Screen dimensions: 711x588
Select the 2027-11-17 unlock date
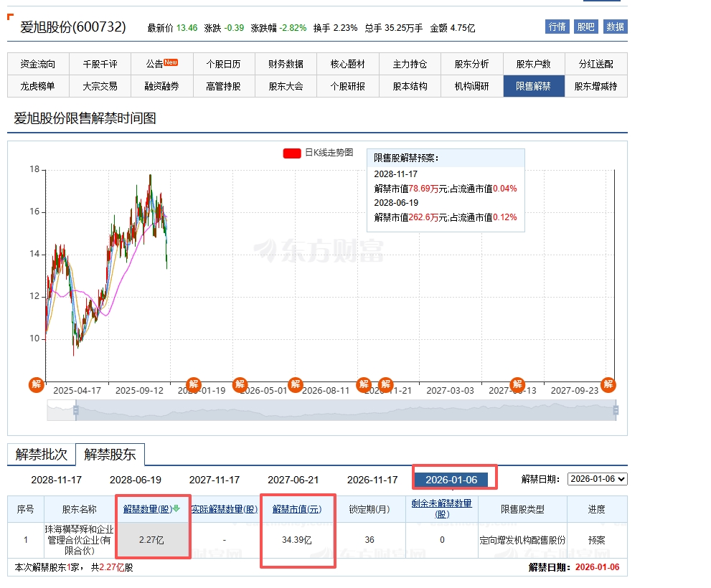pyautogui.click(x=215, y=480)
